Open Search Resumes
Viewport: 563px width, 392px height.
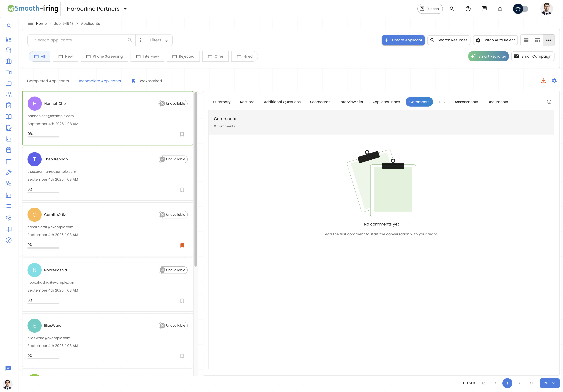click(x=449, y=40)
